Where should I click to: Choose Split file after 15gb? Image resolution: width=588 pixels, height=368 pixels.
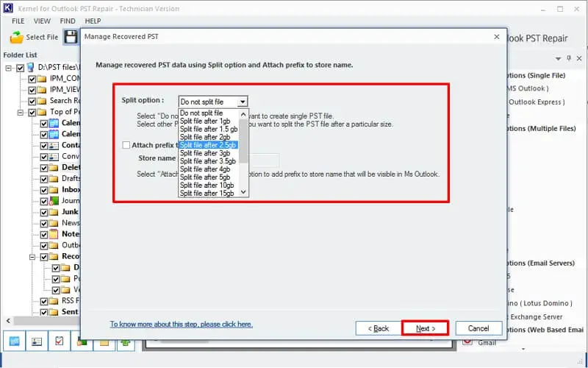(209, 194)
